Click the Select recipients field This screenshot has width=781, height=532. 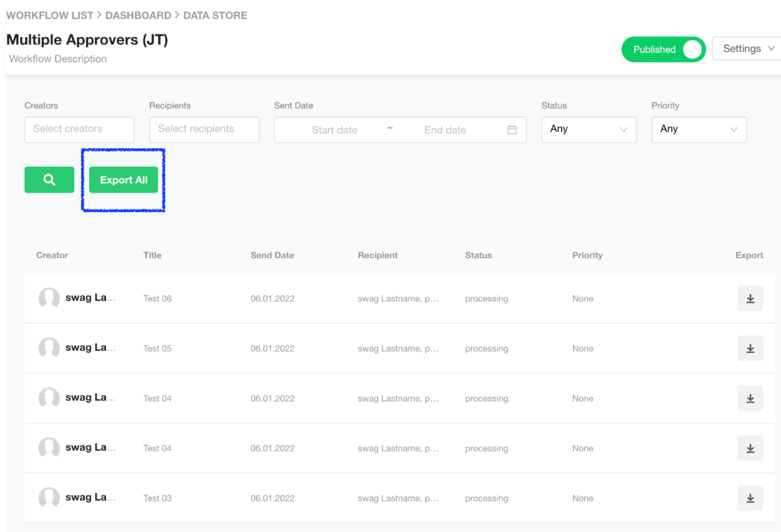[x=204, y=130]
